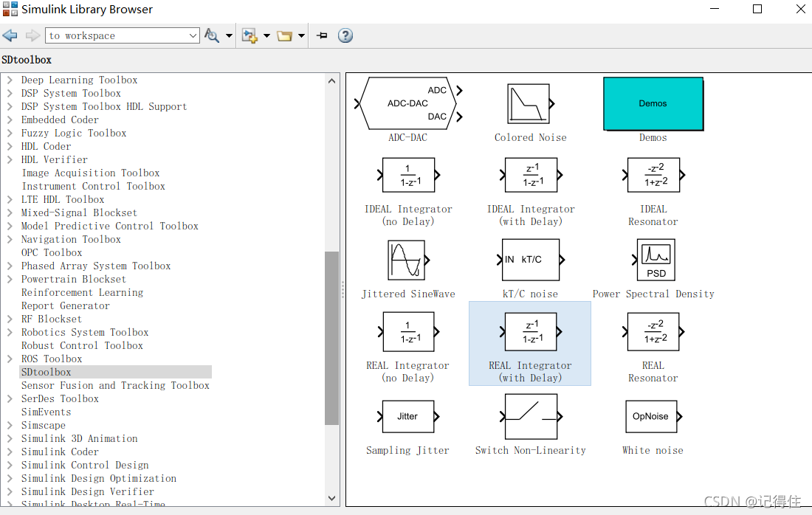Viewport: 812px width, 515px height.
Task: Click the new model icon
Action: pos(250,35)
